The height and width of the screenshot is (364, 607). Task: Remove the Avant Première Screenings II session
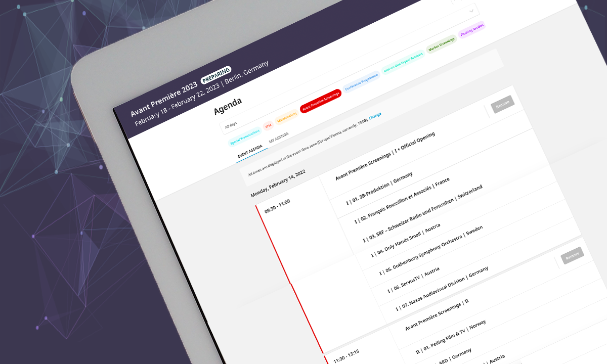(572, 256)
